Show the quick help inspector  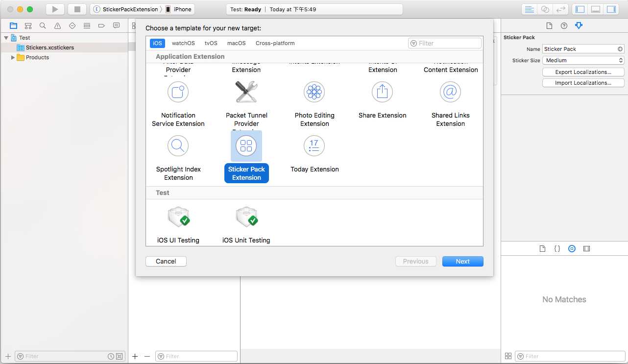click(564, 25)
